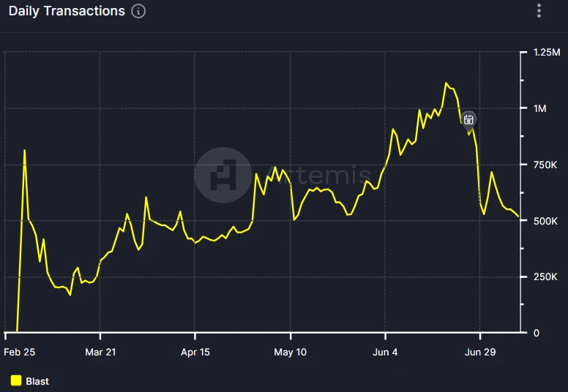This screenshot has width=568, height=392.
Task: Click the yellow Blast legend swatch
Action: point(16,380)
